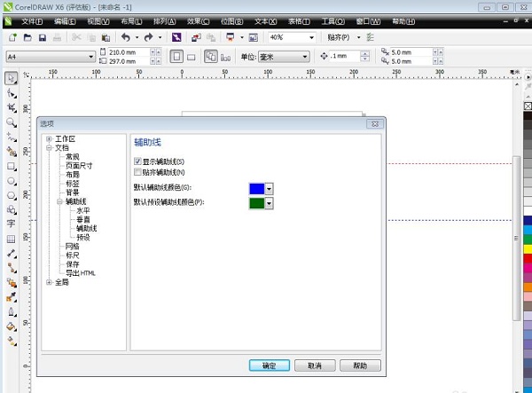Open default guideline color dropdown arrow
Viewport: 532px width, 393px height.
269,189
